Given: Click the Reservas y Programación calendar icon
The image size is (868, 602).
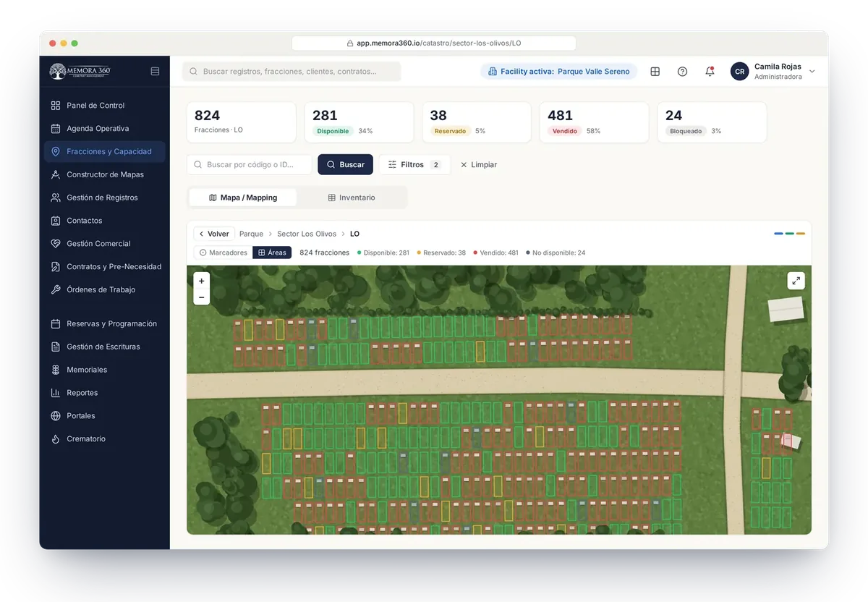Looking at the screenshot, I should tap(56, 324).
